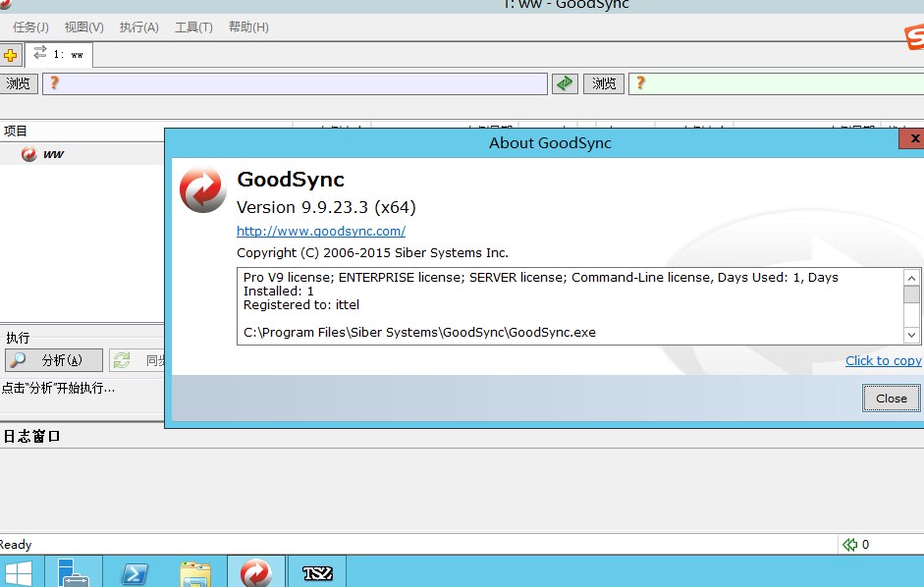Click the Ready status bar text
This screenshot has height=587, width=924.
tap(16, 545)
